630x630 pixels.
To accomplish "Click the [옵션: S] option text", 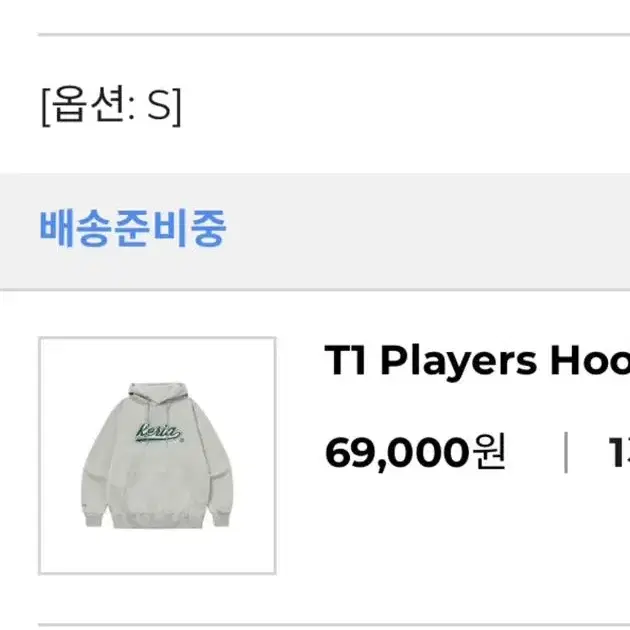I will click(111, 106).
